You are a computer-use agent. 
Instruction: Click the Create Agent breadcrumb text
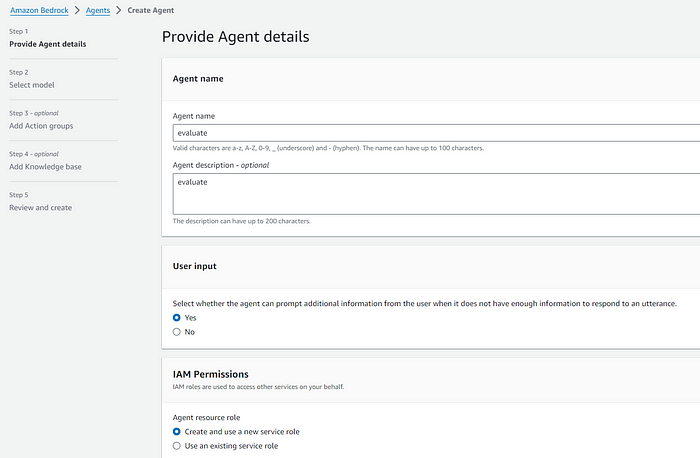click(150, 10)
